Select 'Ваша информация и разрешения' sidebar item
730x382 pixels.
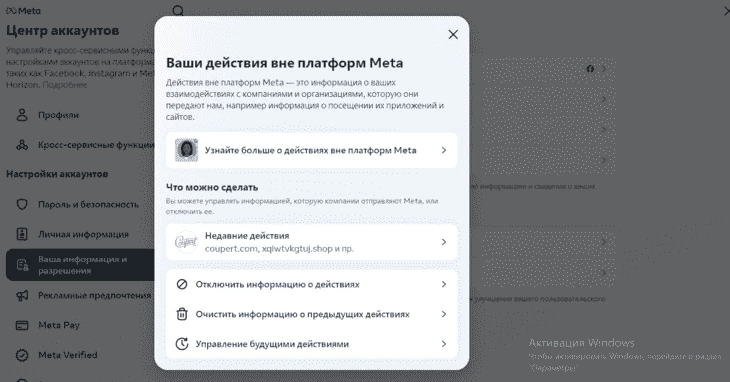tap(80, 265)
